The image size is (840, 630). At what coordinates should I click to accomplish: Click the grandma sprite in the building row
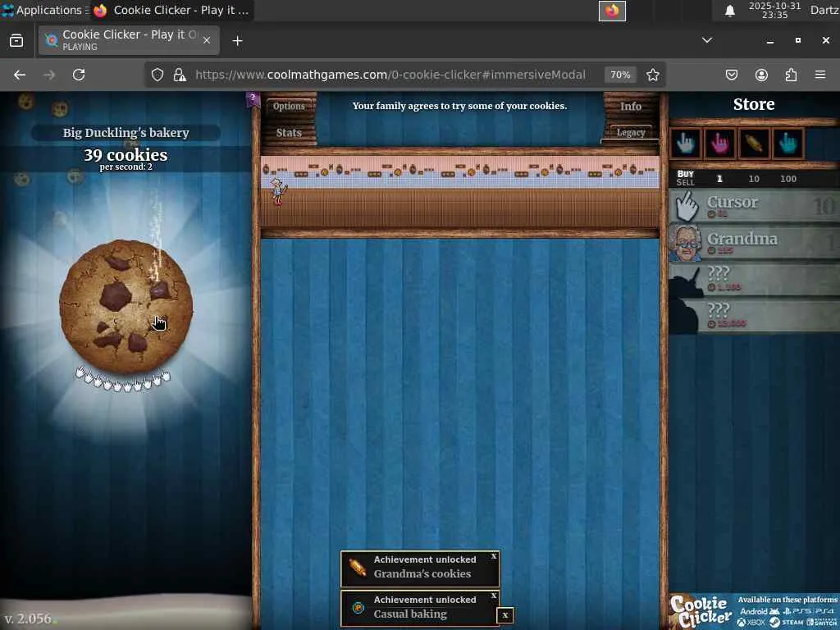pyautogui.click(x=278, y=192)
